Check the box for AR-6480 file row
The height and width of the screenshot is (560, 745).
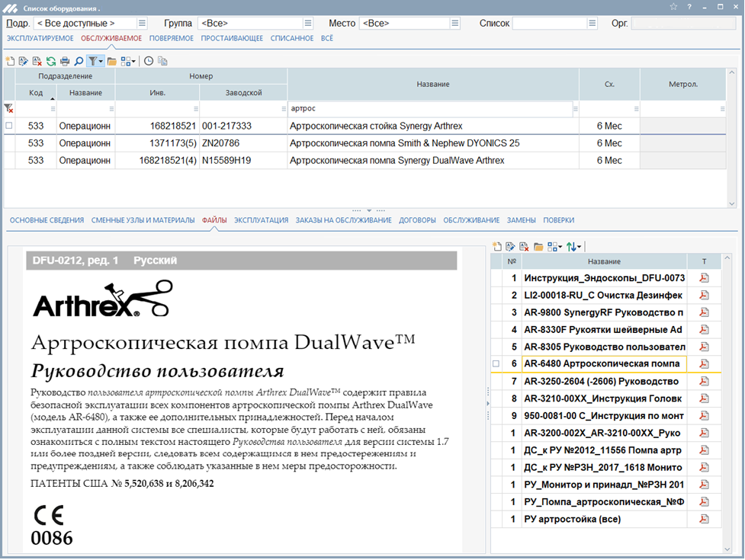pyautogui.click(x=496, y=364)
